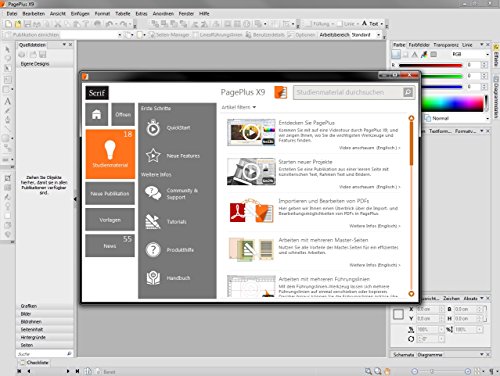Click the Home tile icon
The height and width of the screenshot is (376, 500).
tap(96, 114)
